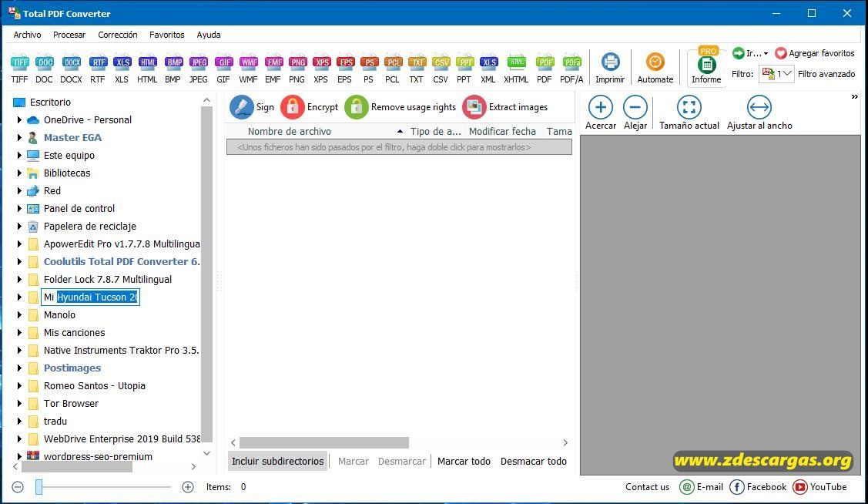The width and height of the screenshot is (868, 504).
Task: Open the Favoritos menu
Action: coord(166,35)
